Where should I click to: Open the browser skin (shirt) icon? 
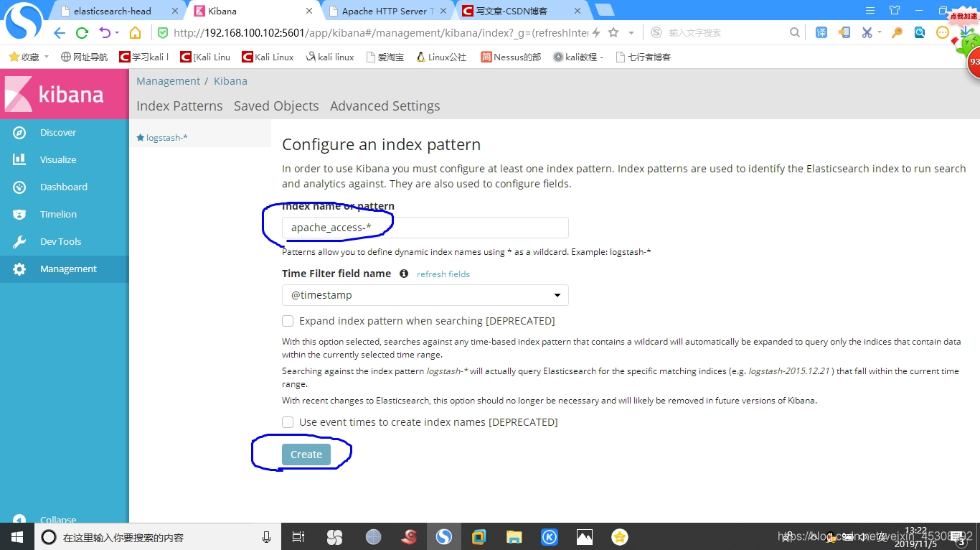(895, 11)
